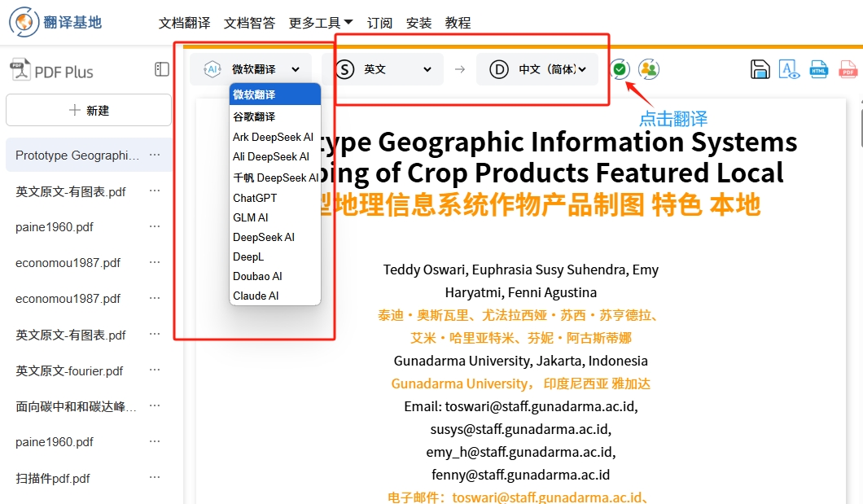Click the emy_h@staff.gunadarma.ac.id email line
This screenshot has height=504, width=863.
point(521,452)
